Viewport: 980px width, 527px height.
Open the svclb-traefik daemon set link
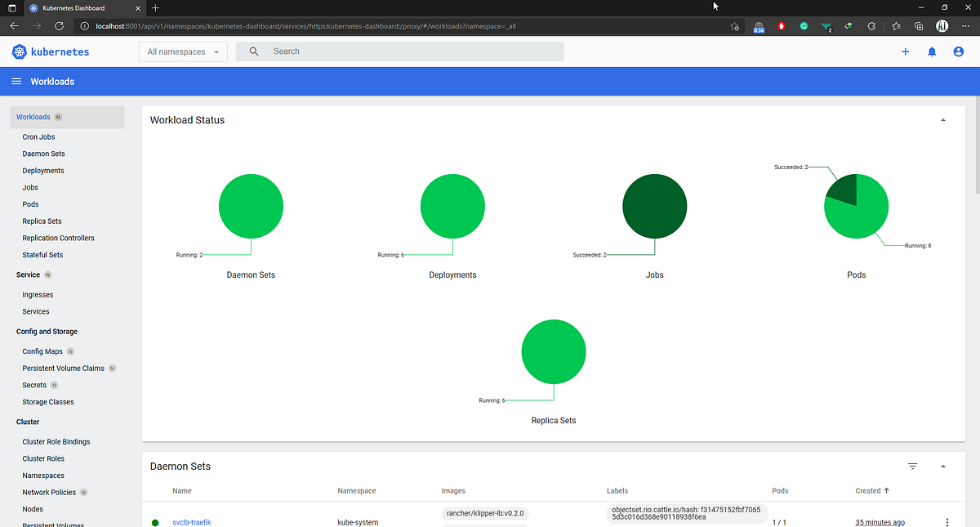tap(191, 522)
